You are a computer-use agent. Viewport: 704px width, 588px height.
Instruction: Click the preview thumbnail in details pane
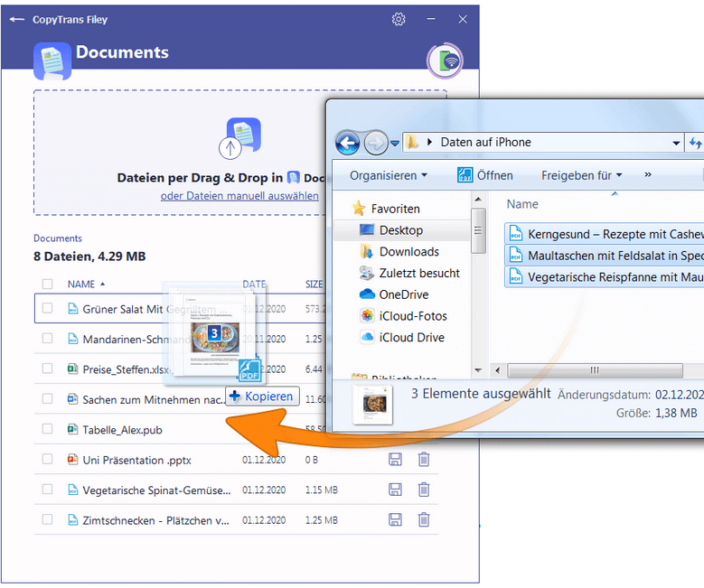(x=372, y=405)
